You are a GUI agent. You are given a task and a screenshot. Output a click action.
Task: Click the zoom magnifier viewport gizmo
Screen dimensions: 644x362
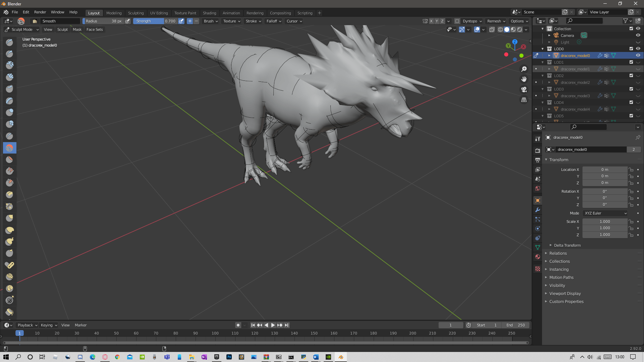coord(524,69)
